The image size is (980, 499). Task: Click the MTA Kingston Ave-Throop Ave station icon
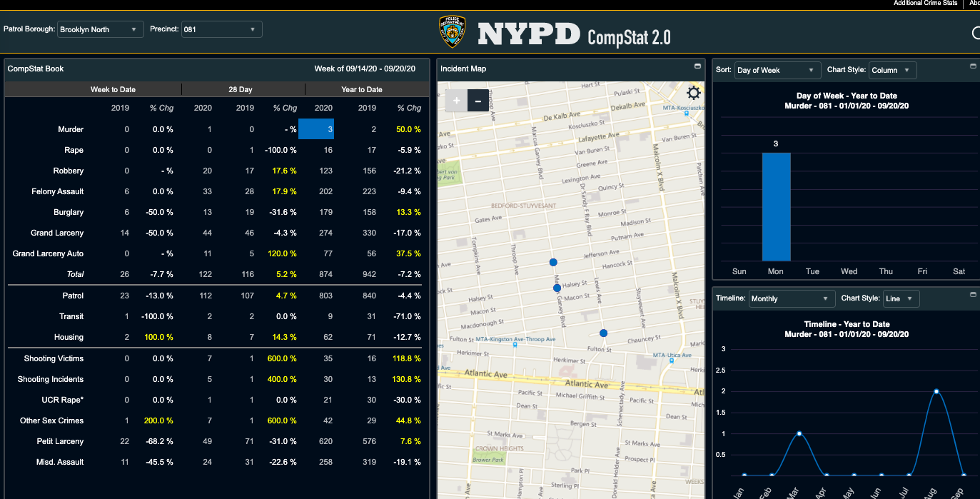[515, 345]
